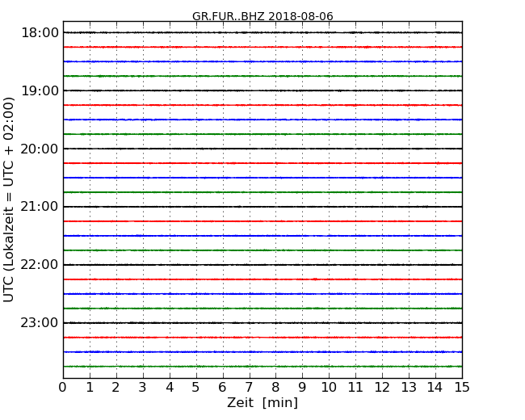This screenshot has width=525, height=420.
Task: Select the 18:00 y-axis tick label
Action: coord(40,33)
